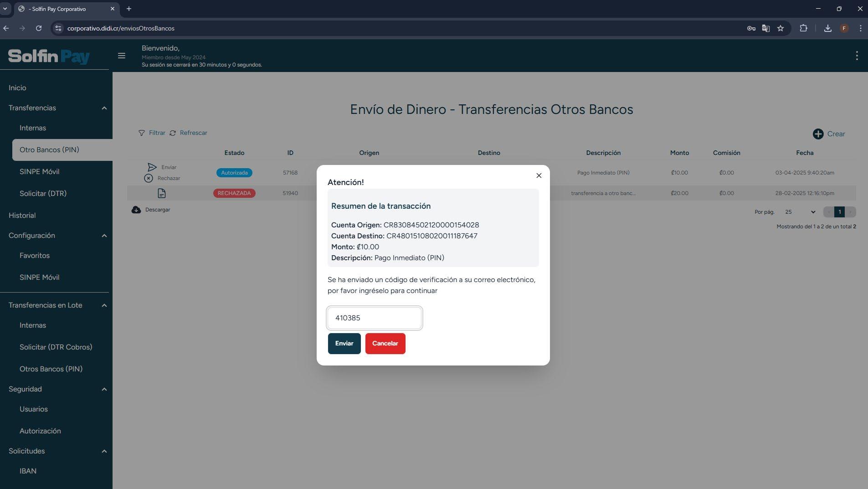Click the next page pagination arrow
The height and width of the screenshot is (489, 868).
click(850, 212)
